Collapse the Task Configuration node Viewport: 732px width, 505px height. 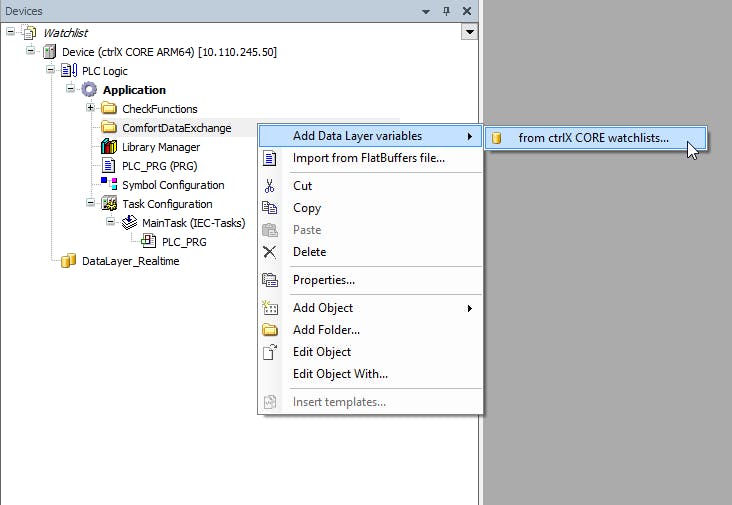[90, 203]
